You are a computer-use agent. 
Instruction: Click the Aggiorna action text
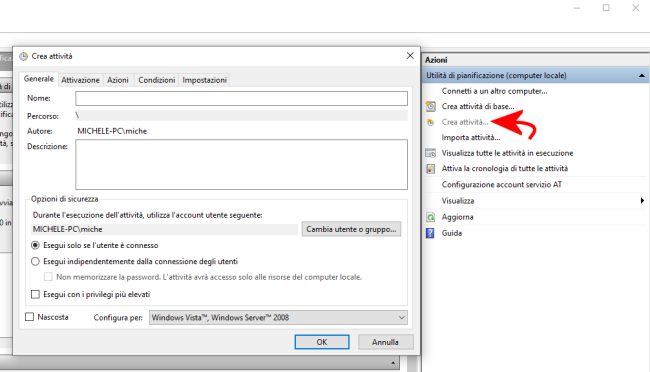(x=457, y=217)
